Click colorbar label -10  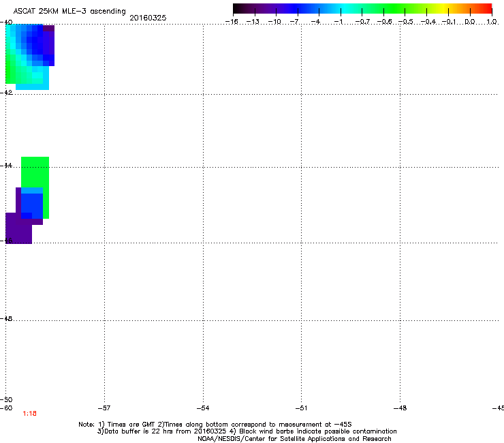point(274,22)
